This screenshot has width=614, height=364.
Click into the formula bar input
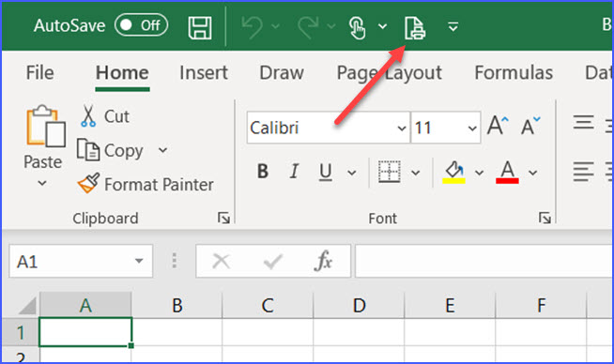[x=484, y=261]
